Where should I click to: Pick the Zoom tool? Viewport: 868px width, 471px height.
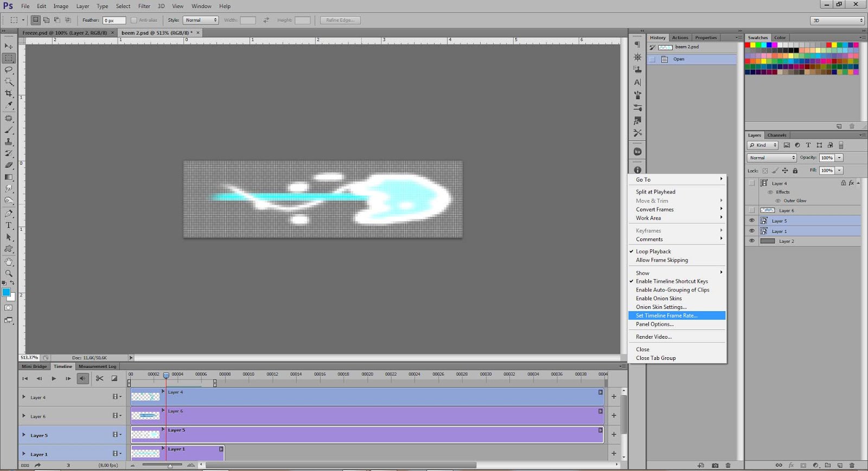pyautogui.click(x=9, y=273)
